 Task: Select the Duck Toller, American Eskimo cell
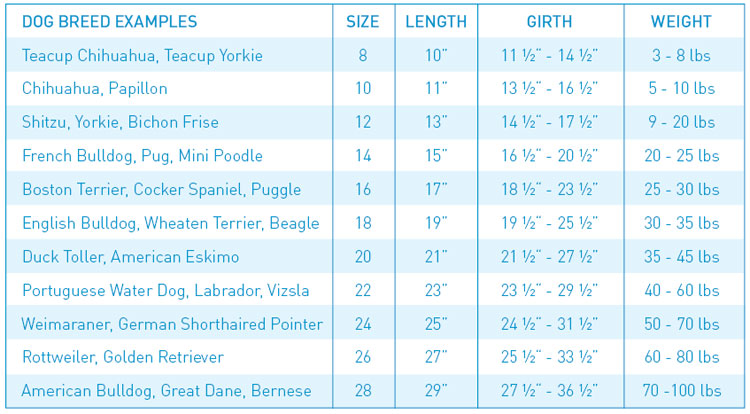pos(131,257)
